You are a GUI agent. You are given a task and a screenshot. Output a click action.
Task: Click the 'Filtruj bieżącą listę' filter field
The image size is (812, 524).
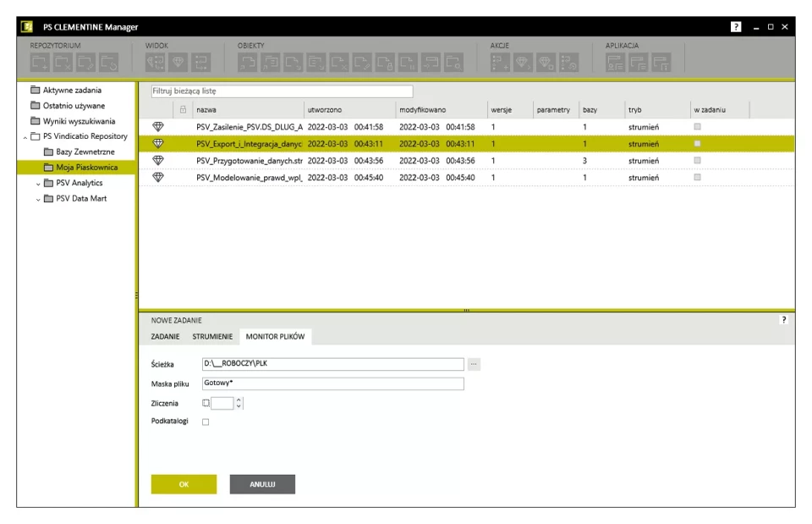click(282, 91)
